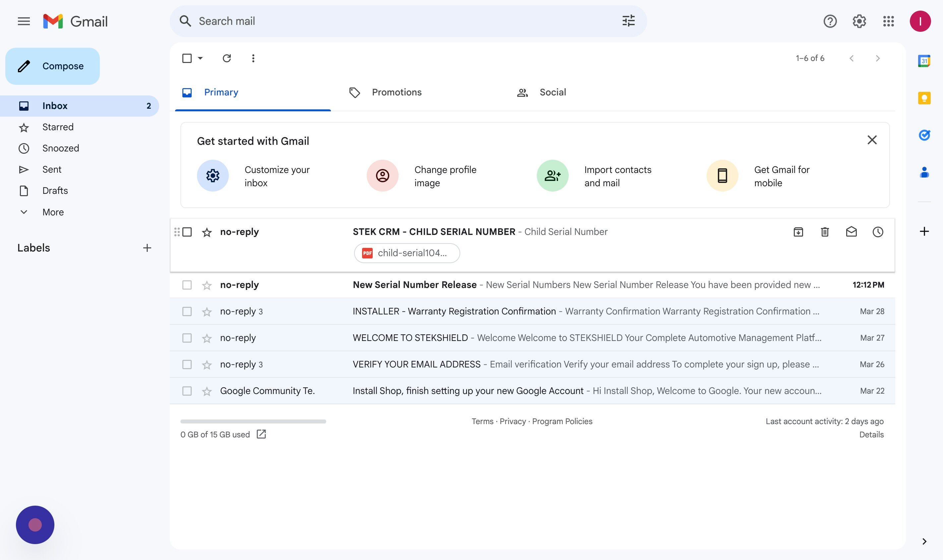Tick the select-all checkbox in toolbar
This screenshot has width=943, height=560.
[187, 58]
